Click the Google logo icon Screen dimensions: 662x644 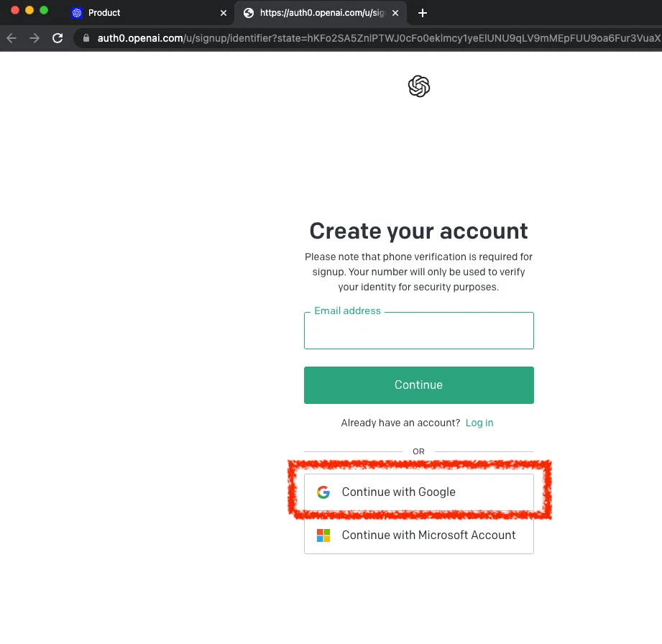pyautogui.click(x=323, y=492)
